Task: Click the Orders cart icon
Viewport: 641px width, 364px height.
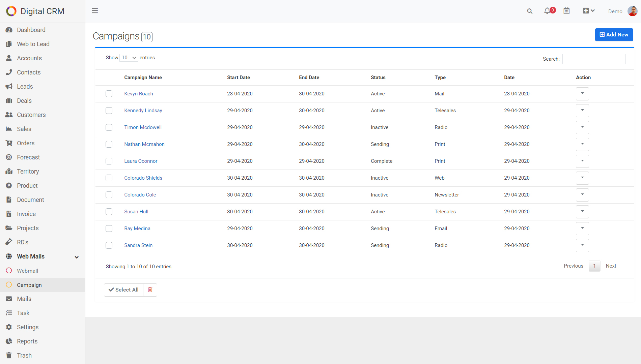Action: pos(9,143)
